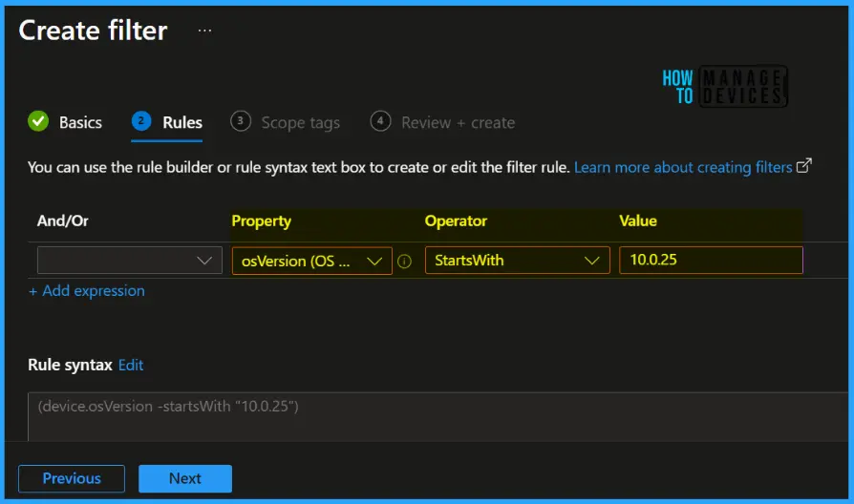The image size is (854, 504).
Task: Open Learn more about creating filters link
Action: pyautogui.click(x=683, y=167)
